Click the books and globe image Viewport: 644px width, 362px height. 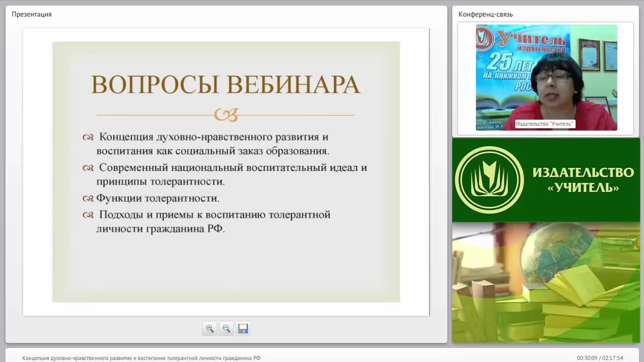click(546, 283)
